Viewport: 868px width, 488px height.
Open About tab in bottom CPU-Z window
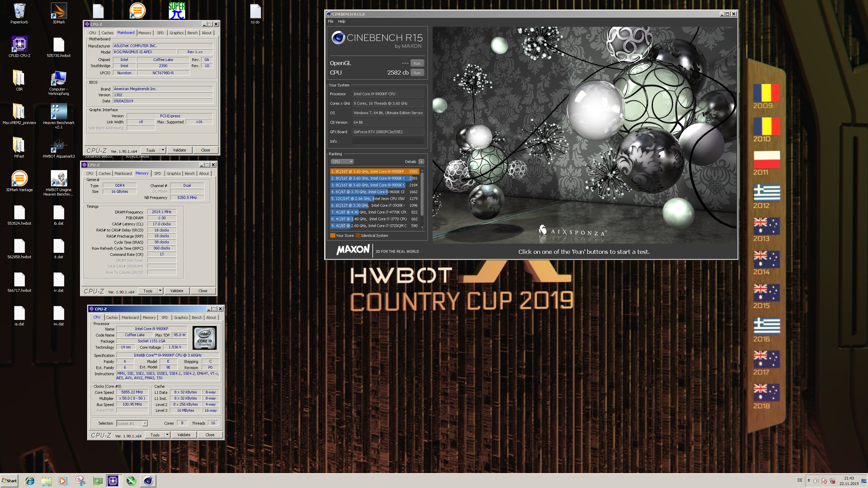tap(211, 318)
